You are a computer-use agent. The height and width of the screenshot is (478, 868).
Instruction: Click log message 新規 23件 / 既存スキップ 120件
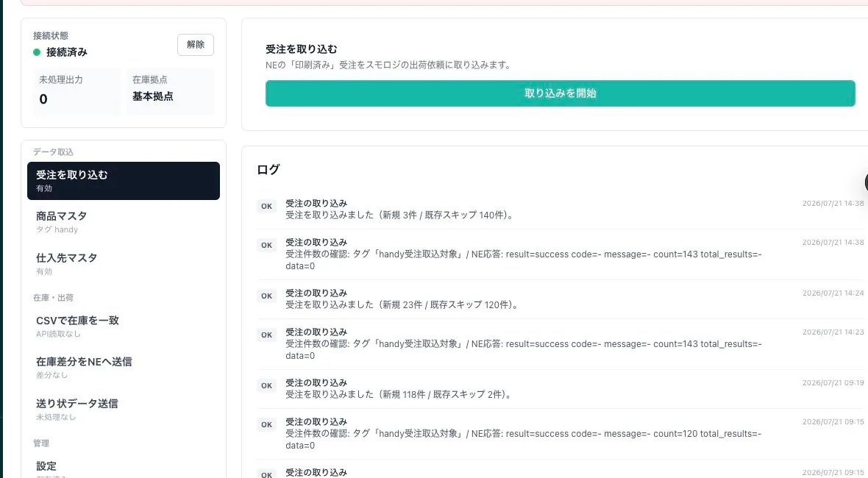402,305
